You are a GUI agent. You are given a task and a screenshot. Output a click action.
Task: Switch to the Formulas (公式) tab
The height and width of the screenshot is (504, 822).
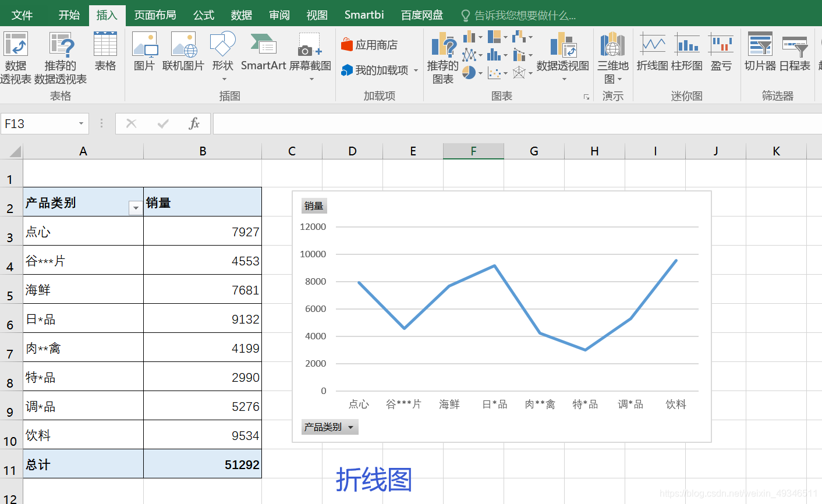204,15
